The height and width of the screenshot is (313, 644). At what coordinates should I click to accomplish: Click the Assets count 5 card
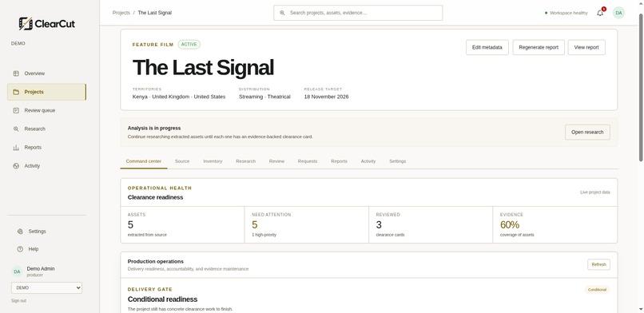pos(182,225)
